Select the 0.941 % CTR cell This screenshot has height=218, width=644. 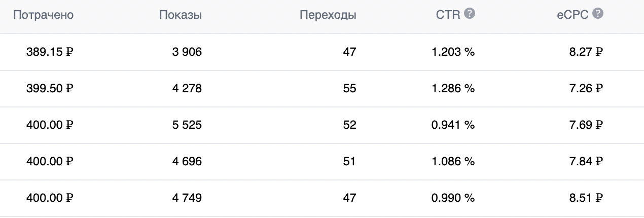coord(453,125)
